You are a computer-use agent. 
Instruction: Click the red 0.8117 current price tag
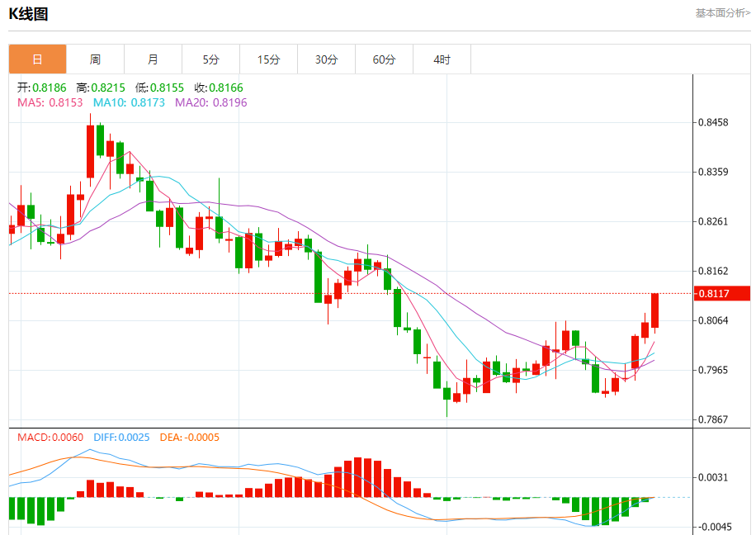coord(722,293)
